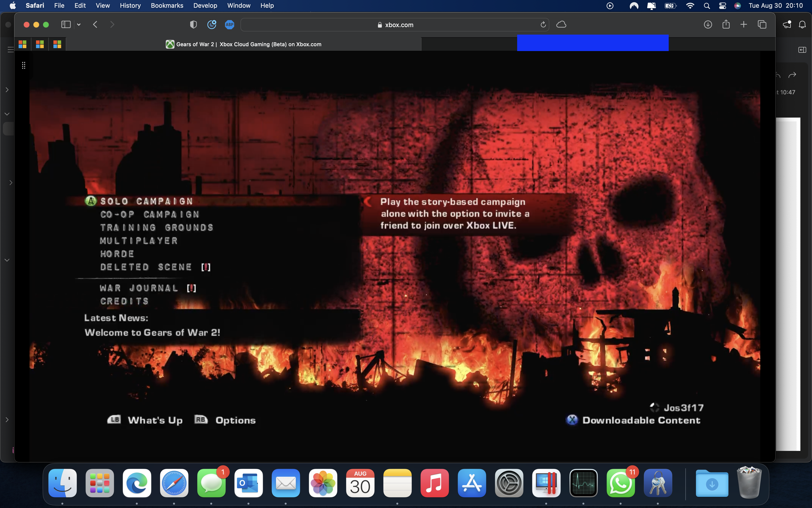This screenshot has height=508, width=812.
Task: Open the File menu
Action: pos(59,5)
